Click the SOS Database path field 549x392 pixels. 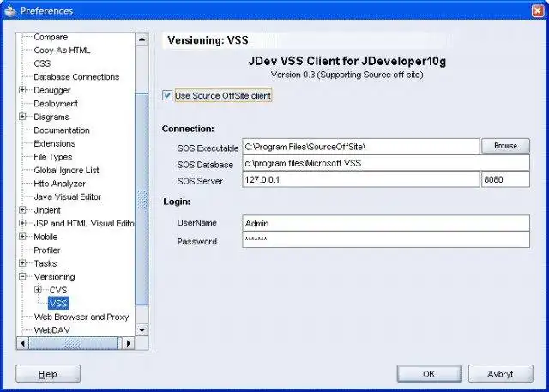tap(386, 163)
